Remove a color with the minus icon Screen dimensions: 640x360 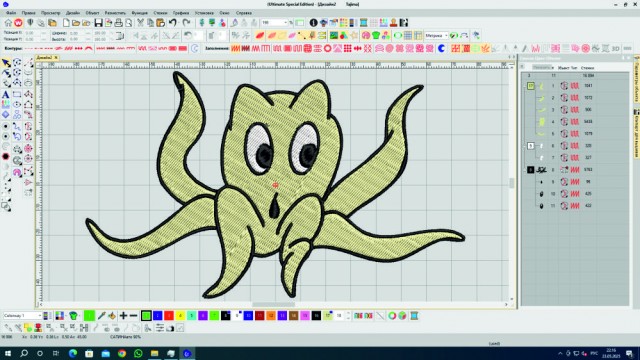pyautogui.click(x=133, y=316)
